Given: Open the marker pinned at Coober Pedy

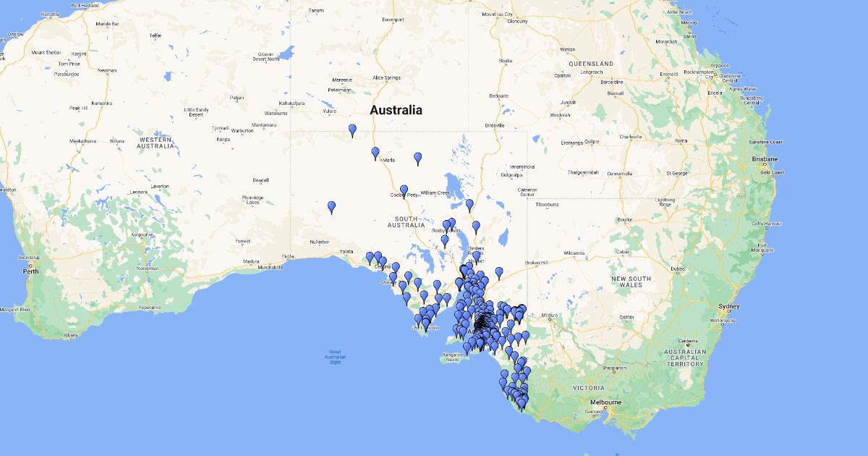Looking at the screenshot, I should click(404, 191).
